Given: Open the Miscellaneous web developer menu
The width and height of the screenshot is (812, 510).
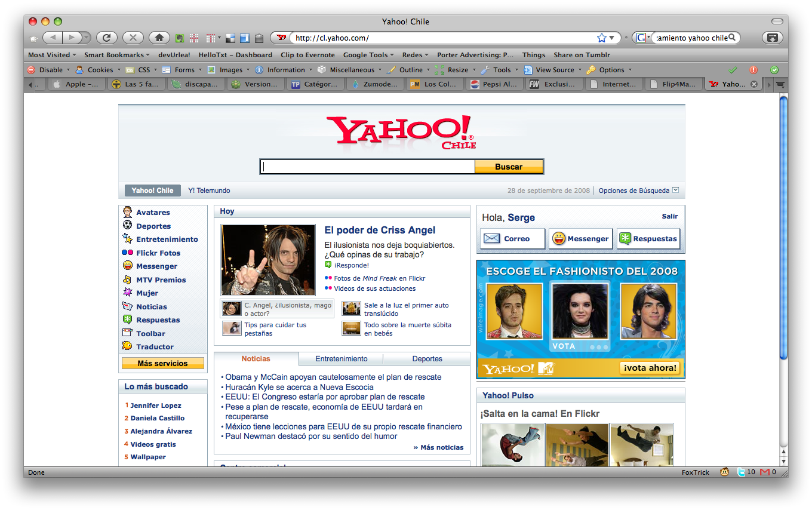Looking at the screenshot, I should [x=349, y=70].
